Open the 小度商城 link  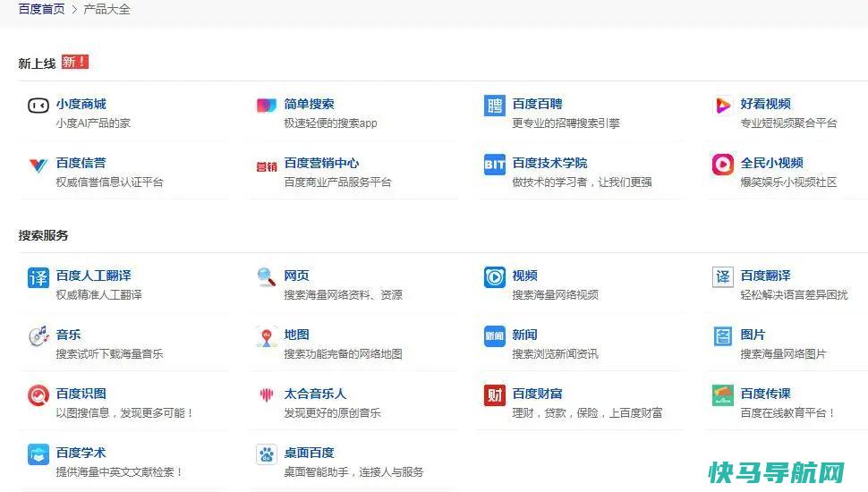coord(81,104)
